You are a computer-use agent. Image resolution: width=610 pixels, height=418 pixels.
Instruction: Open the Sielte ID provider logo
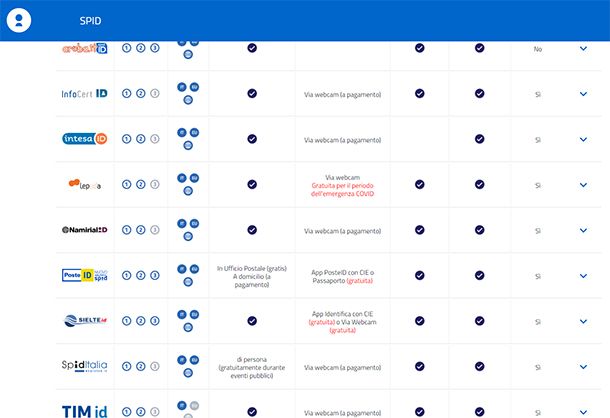(x=84, y=321)
